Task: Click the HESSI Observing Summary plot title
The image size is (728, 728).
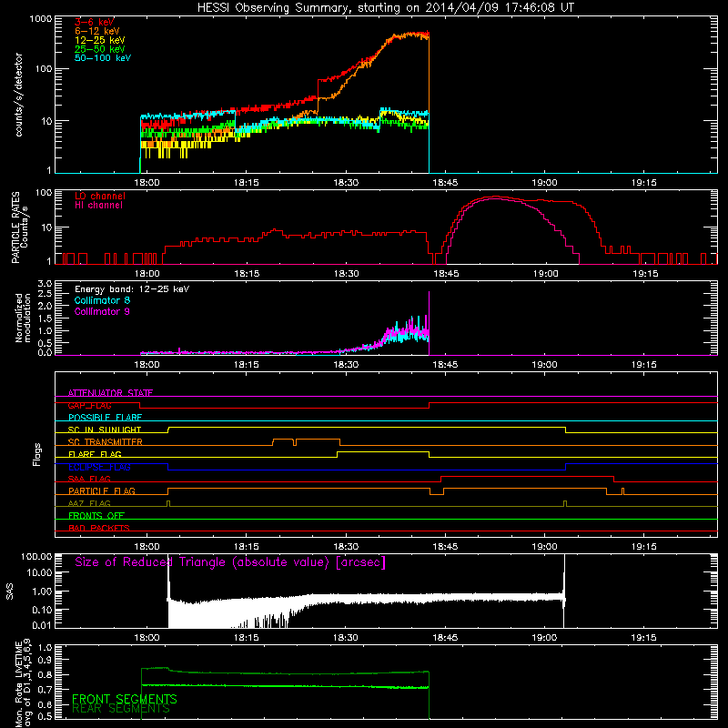Action: (385, 8)
